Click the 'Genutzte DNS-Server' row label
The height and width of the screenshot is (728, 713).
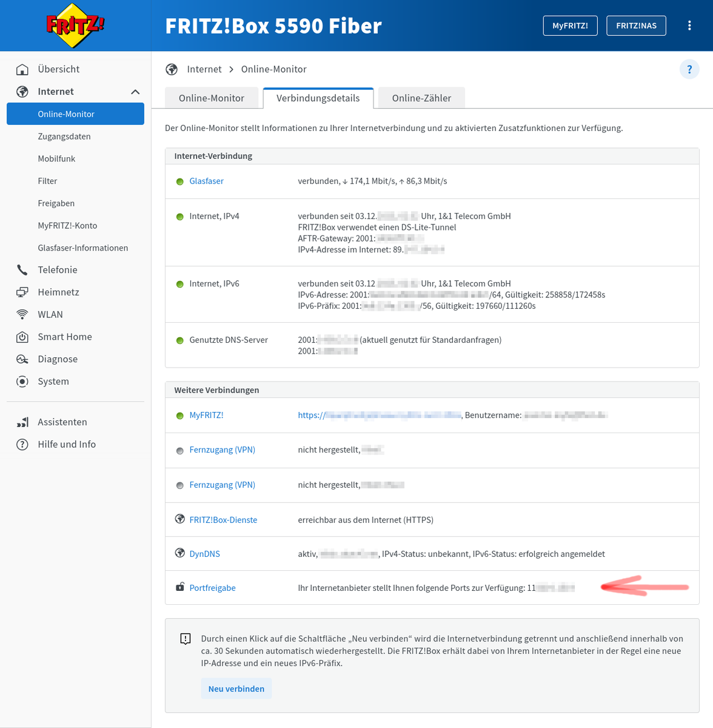point(229,340)
